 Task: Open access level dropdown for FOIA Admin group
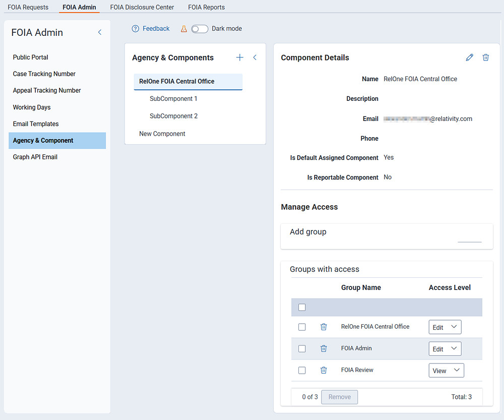(445, 348)
